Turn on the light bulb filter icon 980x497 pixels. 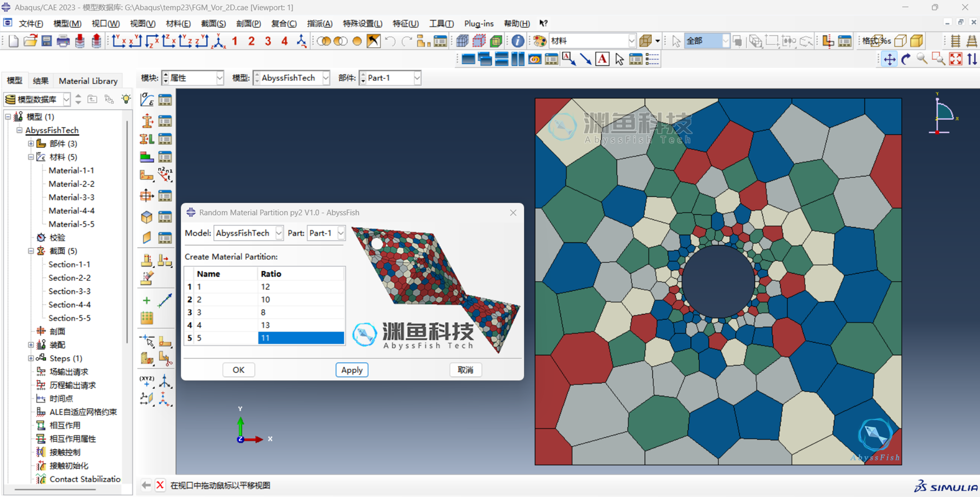pos(126,99)
